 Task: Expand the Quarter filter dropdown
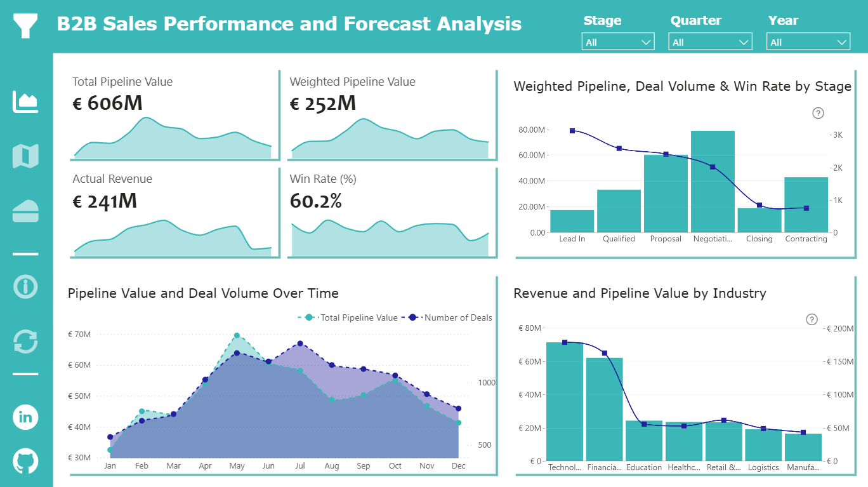click(710, 42)
